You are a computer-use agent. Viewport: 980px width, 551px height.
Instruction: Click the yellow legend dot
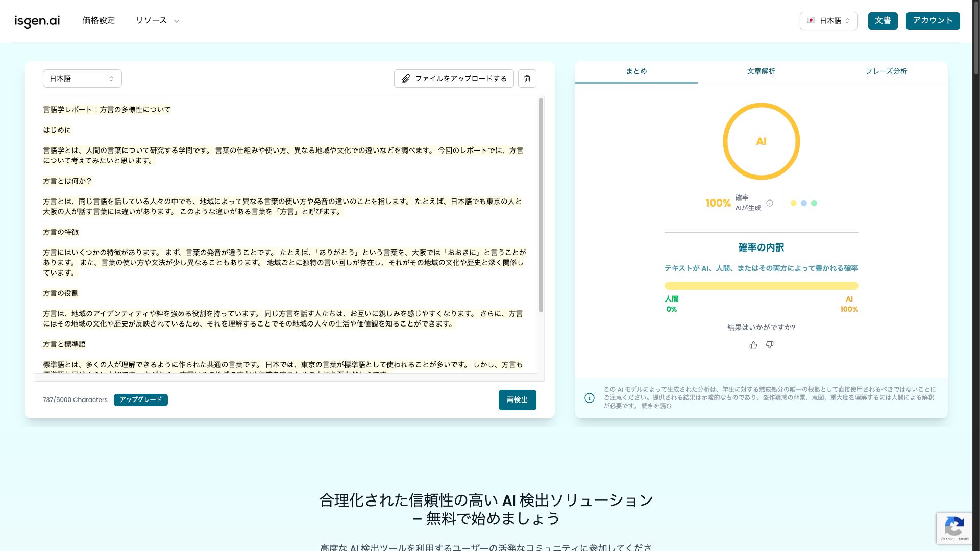pyautogui.click(x=794, y=203)
